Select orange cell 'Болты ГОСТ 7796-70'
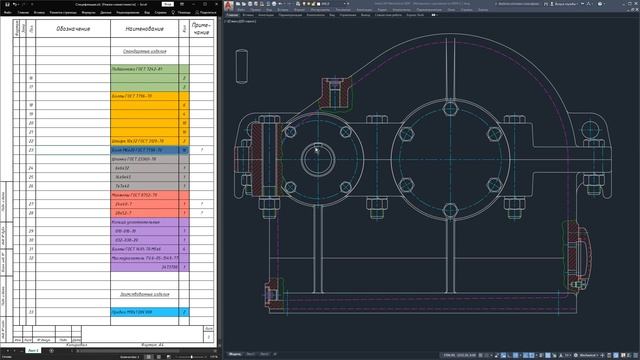 [144, 96]
